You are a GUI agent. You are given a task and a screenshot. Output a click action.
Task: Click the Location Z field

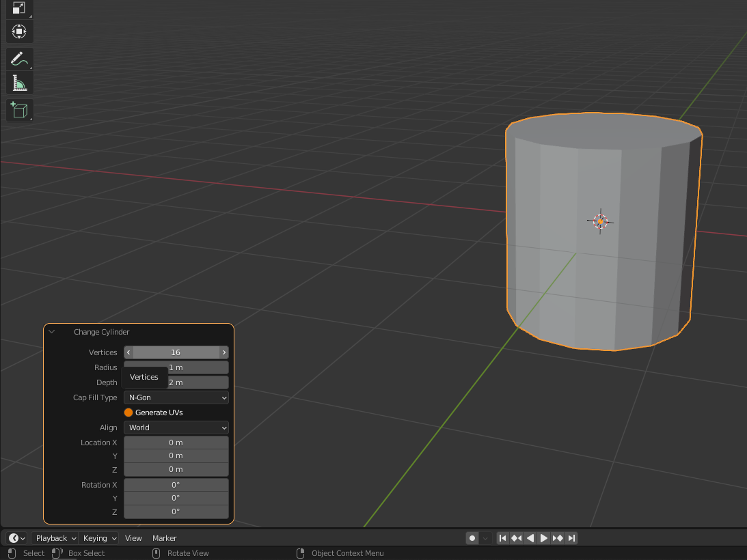pyautogui.click(x=176, y=470)
